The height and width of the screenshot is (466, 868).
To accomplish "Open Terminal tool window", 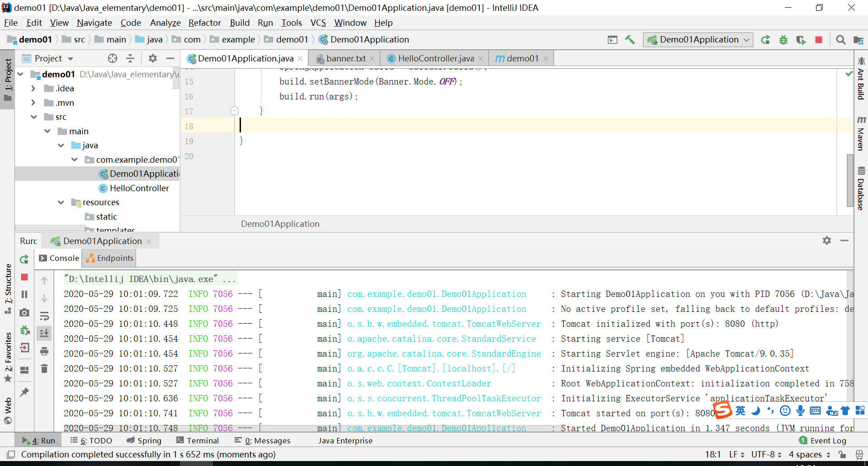I will (198, 440).
